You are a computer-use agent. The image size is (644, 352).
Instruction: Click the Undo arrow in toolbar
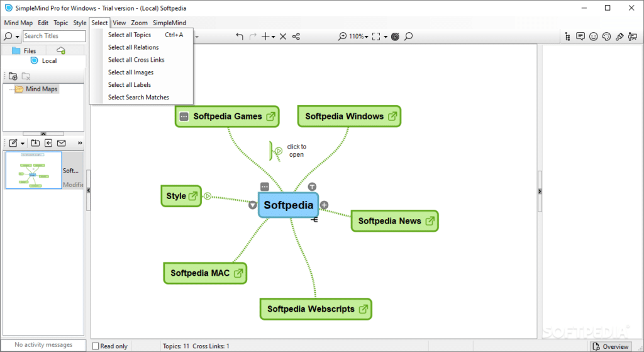tap(240, 37)
